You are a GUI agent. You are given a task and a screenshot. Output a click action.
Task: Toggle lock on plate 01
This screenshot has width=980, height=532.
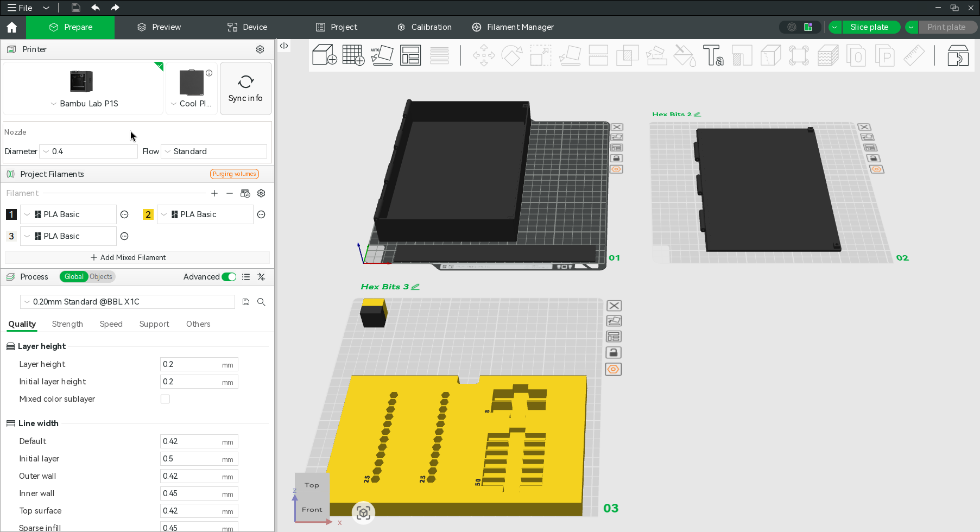[616, 159]
